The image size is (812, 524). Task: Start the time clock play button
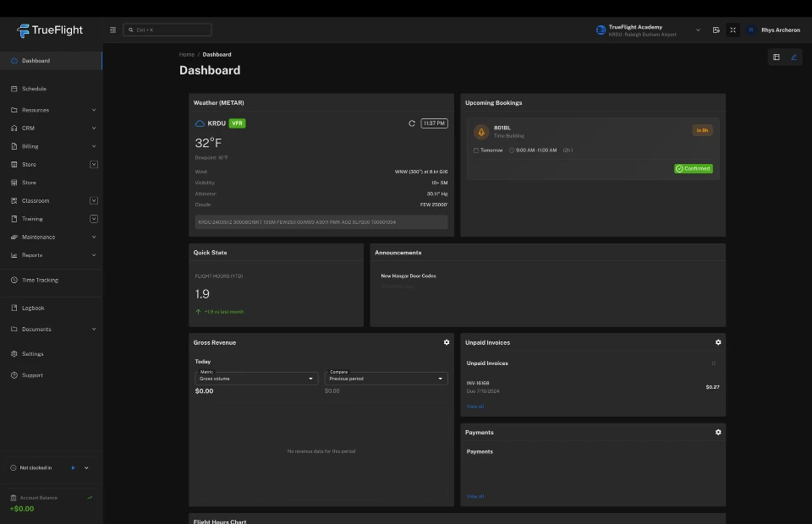74,467
